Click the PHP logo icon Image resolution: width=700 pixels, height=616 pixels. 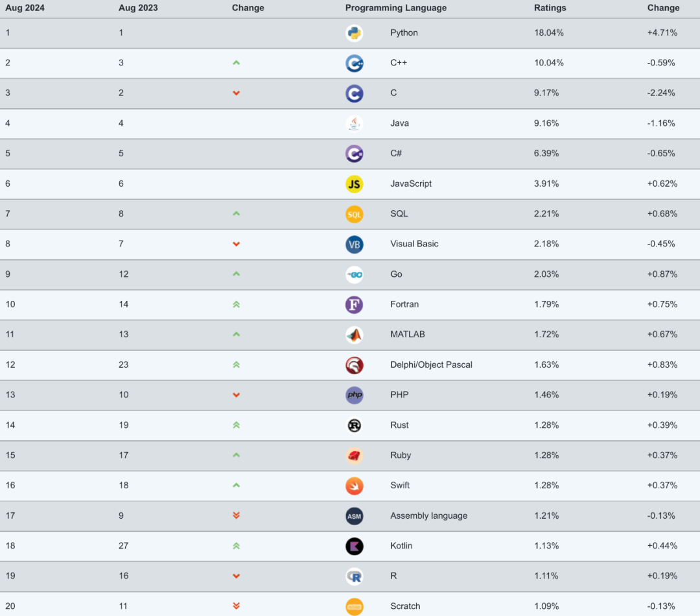(x=354, y=396)
